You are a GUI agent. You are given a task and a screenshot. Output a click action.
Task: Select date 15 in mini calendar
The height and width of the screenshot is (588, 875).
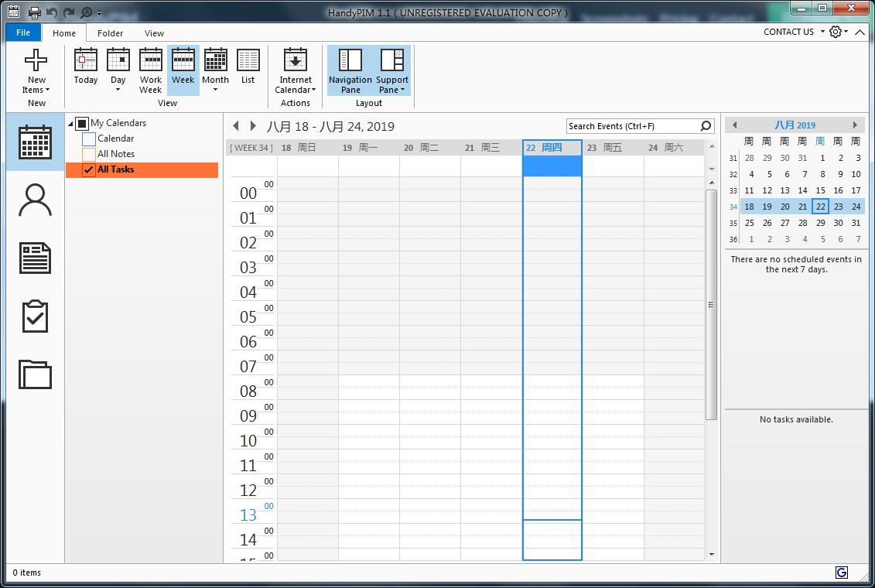point(820,190)
